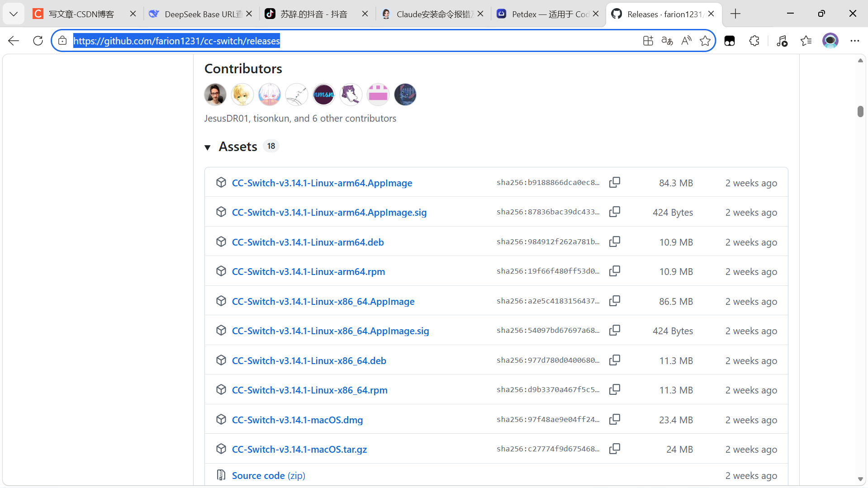The width and height of the screenshot is (868, 488).
Task: Download CC-Switch-v3.14.1-Linux-arm64.AppImage.sig
Action: coord(329,212)
